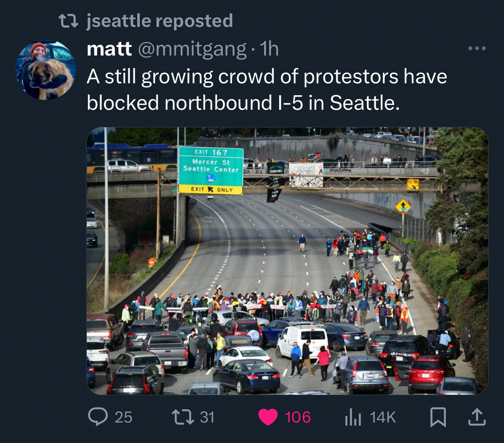The image size is (504, 443).
Task: Click the reply speech-bubble icon
Action: [x=98, y=417]
